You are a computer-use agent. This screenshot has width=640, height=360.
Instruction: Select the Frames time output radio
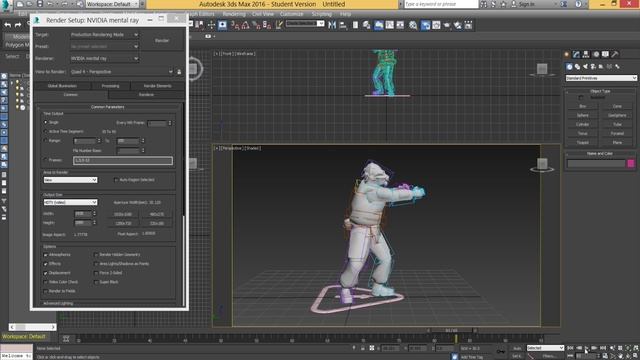point(45,160)
